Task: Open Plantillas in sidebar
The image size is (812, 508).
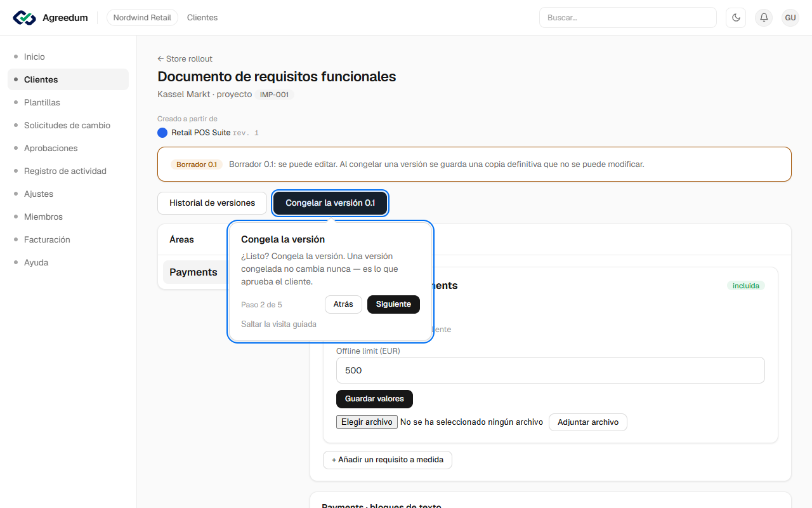Action: [68, 102]
